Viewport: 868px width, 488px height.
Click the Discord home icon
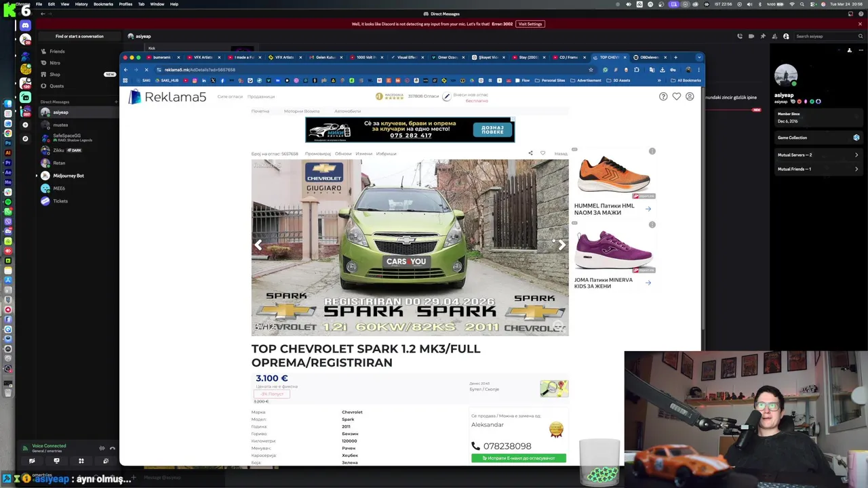(25, 26)
